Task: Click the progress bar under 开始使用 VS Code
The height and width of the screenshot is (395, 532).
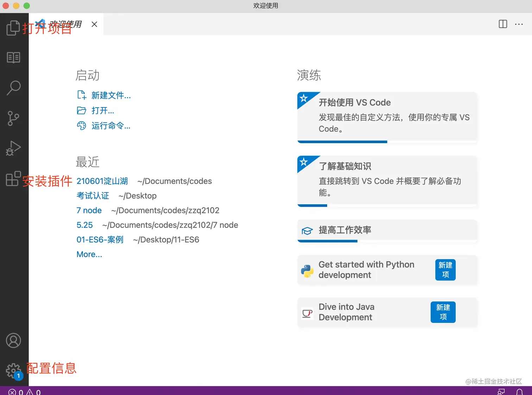Action: pyautogui.click(x=387, y=142)
